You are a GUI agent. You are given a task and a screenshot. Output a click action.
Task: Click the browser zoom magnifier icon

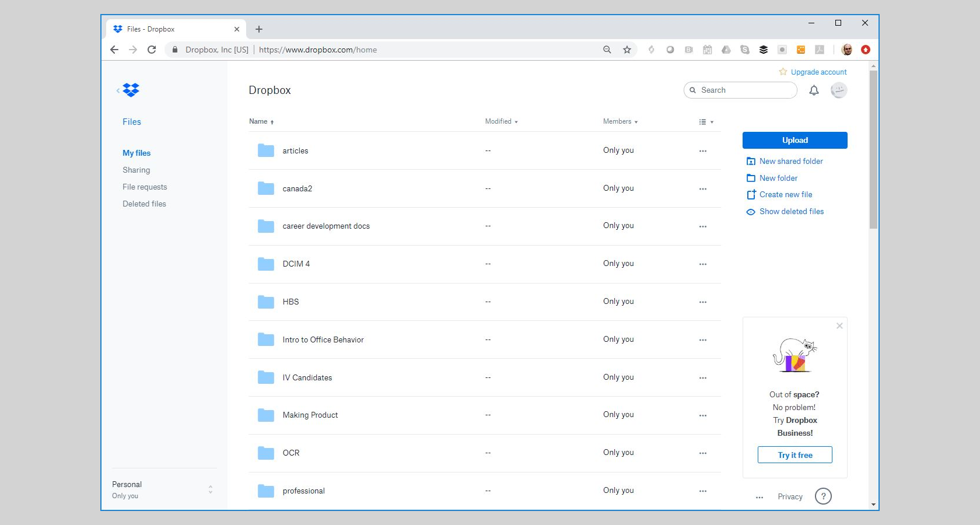pyautogui.click(x=607, y=50)
